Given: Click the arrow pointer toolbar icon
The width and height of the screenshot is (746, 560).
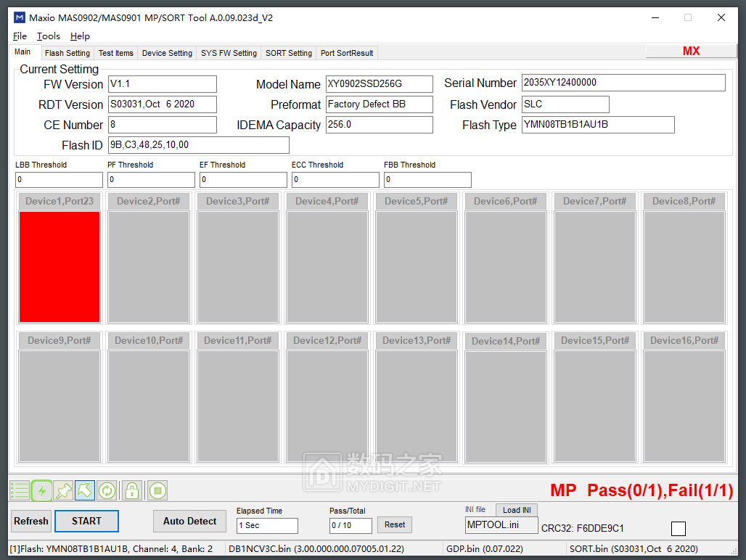Looking at the screenshot, I should click(x=85, y=490).
